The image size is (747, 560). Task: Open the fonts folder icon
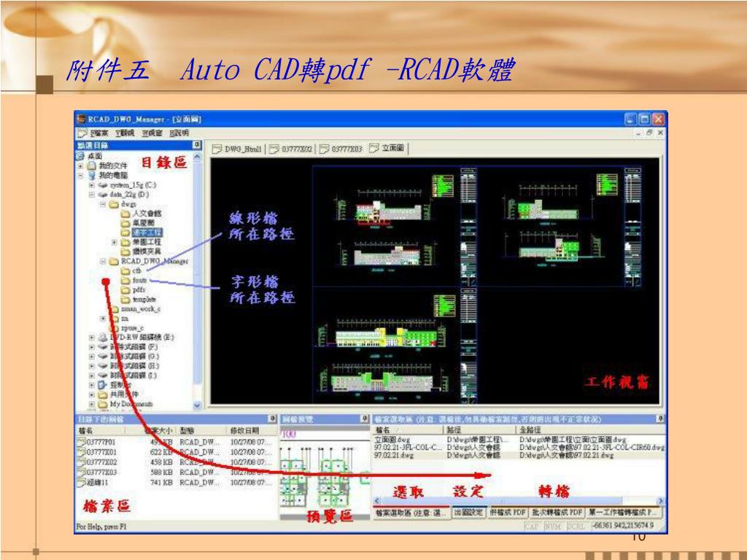coord(125,281)
